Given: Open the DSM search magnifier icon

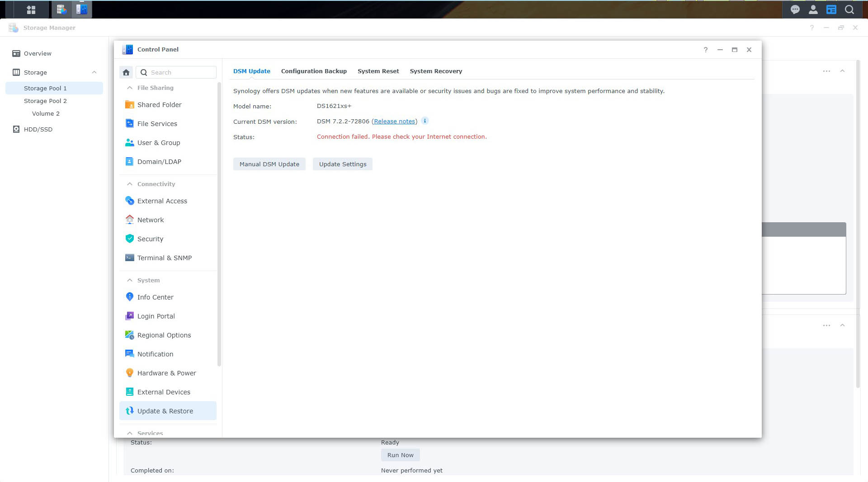Looking at the screenshot, I should [849, 9].
